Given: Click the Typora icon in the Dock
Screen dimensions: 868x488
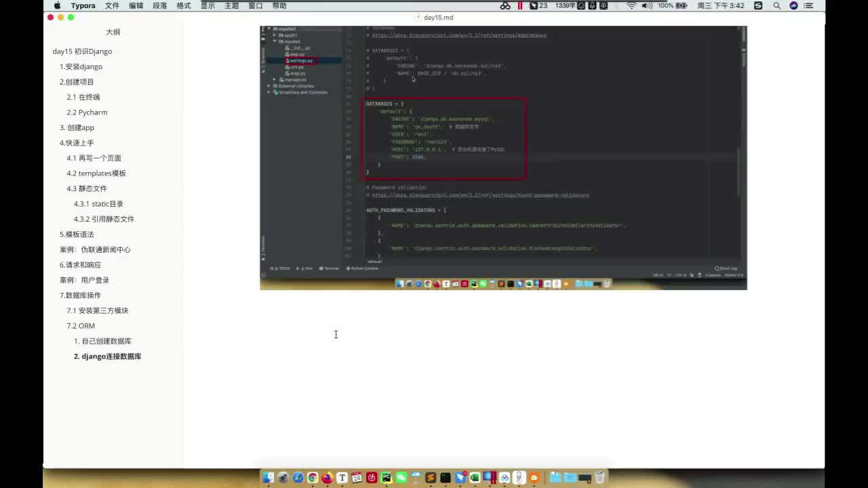Looking at the screenshot, I should coord(342,478).
